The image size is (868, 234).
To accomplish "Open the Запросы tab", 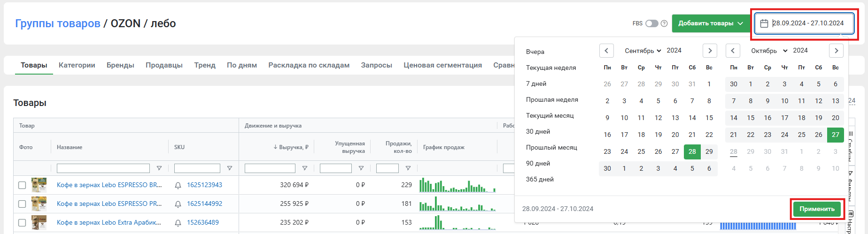I will pyautogui.click(x=377, y=65).
